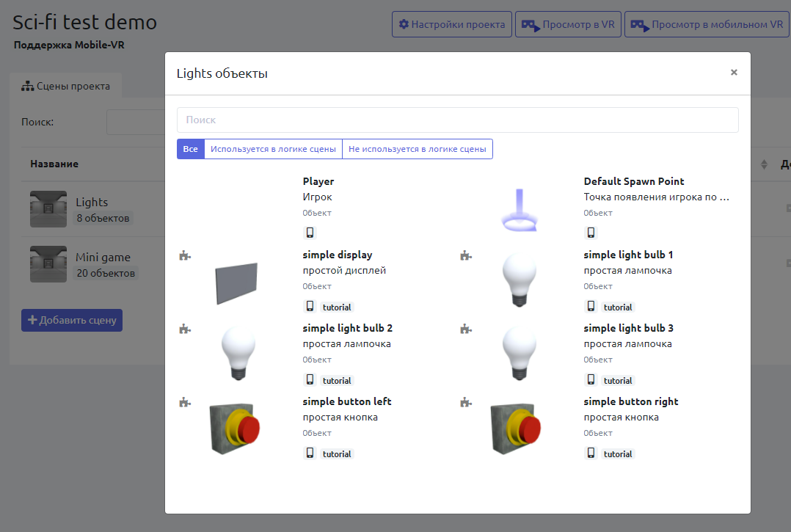Click the scenes search field behind dialog
Screen dimensions: 791x532
coord(135,122)
